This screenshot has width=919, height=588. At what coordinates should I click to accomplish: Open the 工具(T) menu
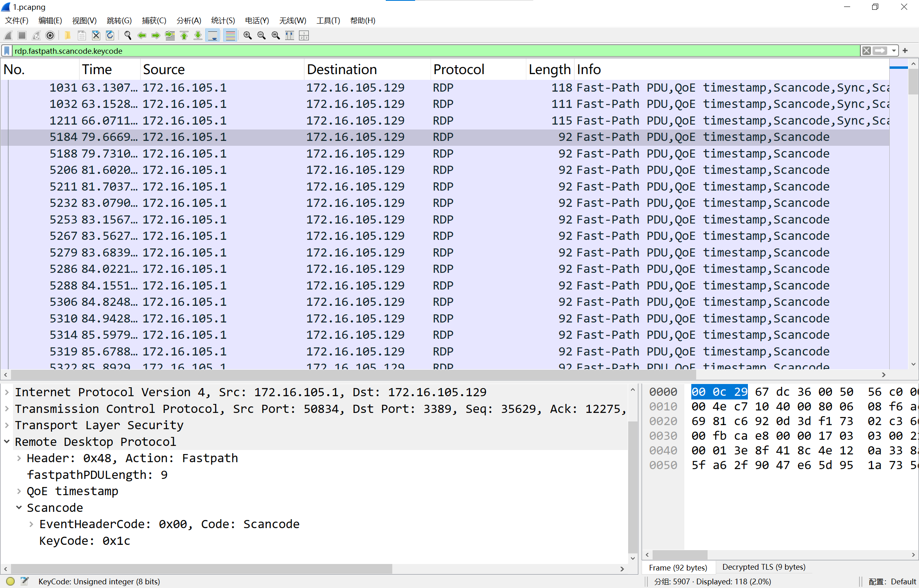tap(328, 21)
